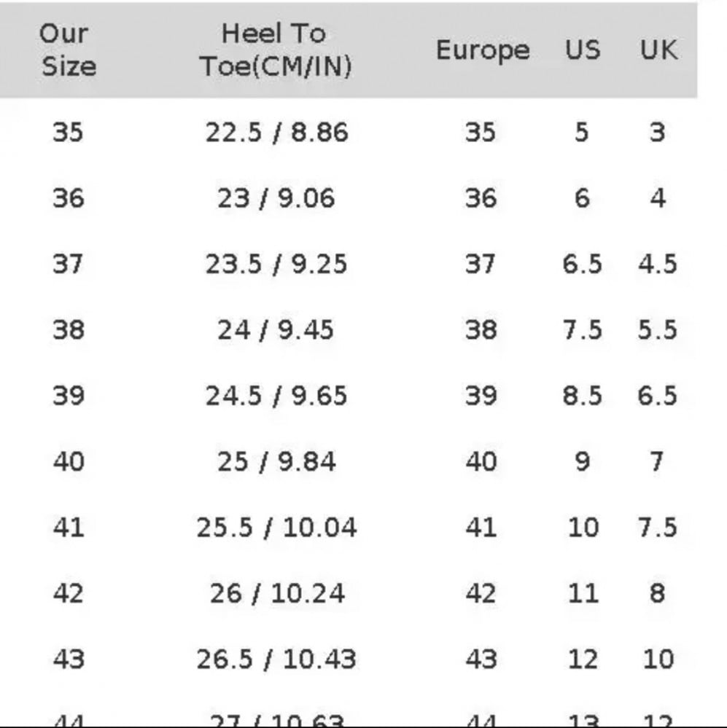Select the 26 / 10.24 measurement cell
The height and width of the screenshot is (728, 727).
tap(277, 594)
